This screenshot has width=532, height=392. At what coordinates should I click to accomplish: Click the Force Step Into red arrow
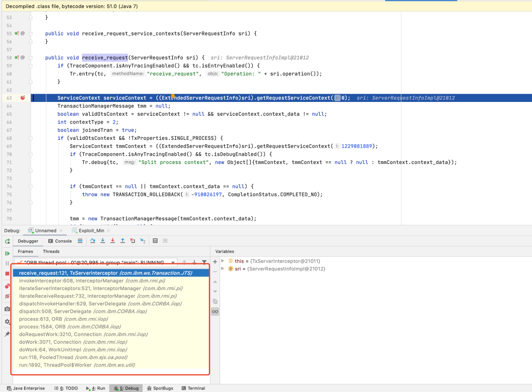coord(113,241)
